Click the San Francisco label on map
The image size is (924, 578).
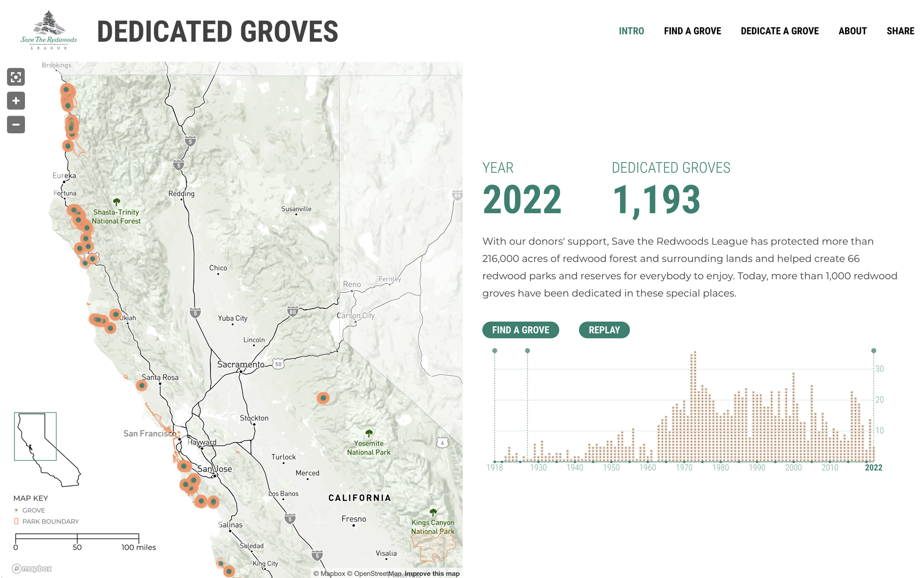[x=150, y=433]
